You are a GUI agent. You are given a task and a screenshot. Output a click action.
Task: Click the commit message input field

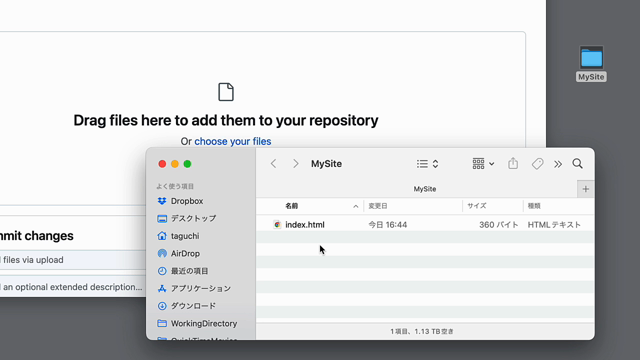73,260
